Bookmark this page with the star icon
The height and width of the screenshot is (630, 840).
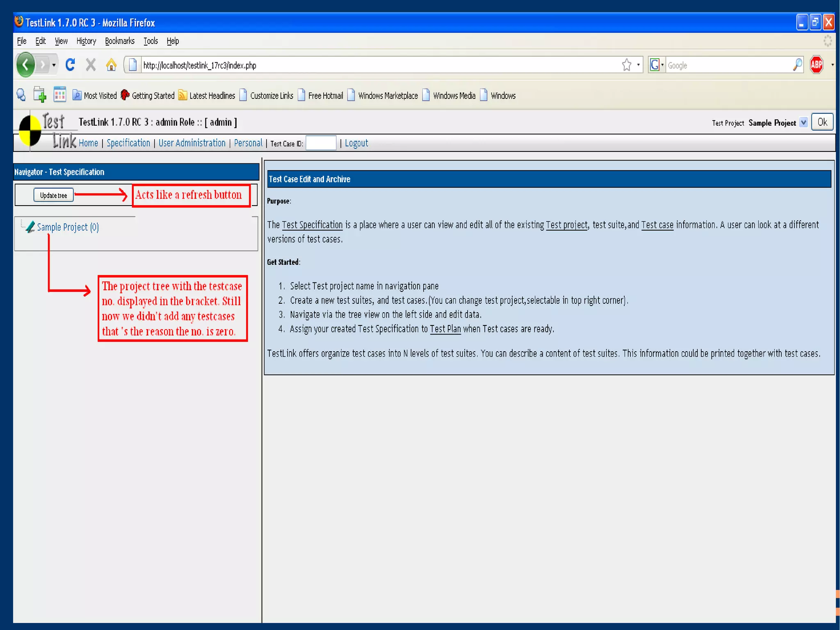click(x=626, y=65)
